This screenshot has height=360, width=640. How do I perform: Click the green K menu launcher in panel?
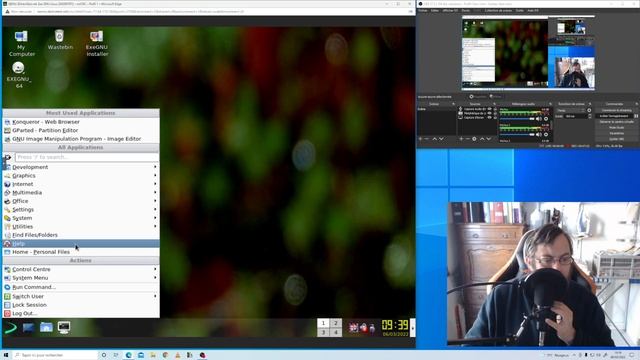coord(10,327)
